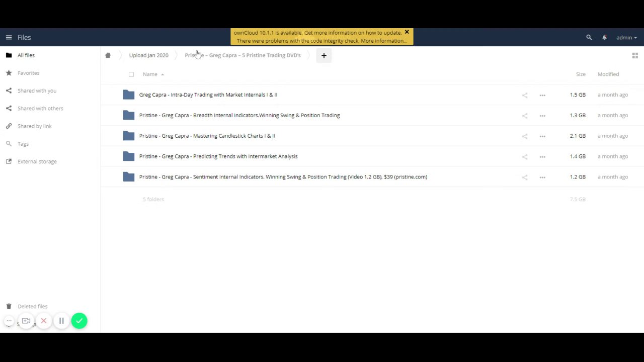The image size is (644, 362).
Task: Sort by the Modified column header
Action: (608, 74)
